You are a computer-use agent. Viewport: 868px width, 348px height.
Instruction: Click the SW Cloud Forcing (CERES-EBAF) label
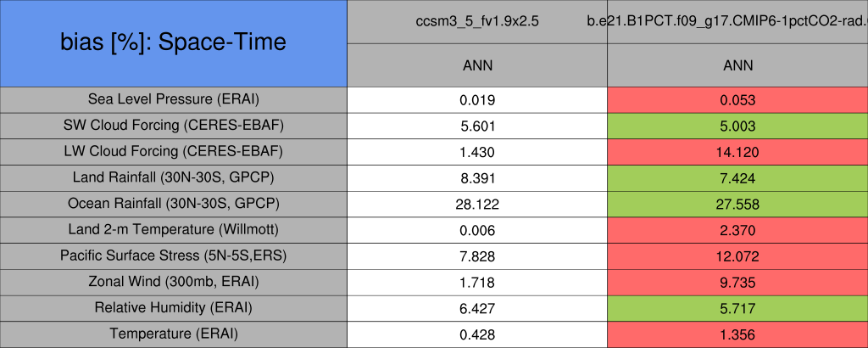pos(174,126)
